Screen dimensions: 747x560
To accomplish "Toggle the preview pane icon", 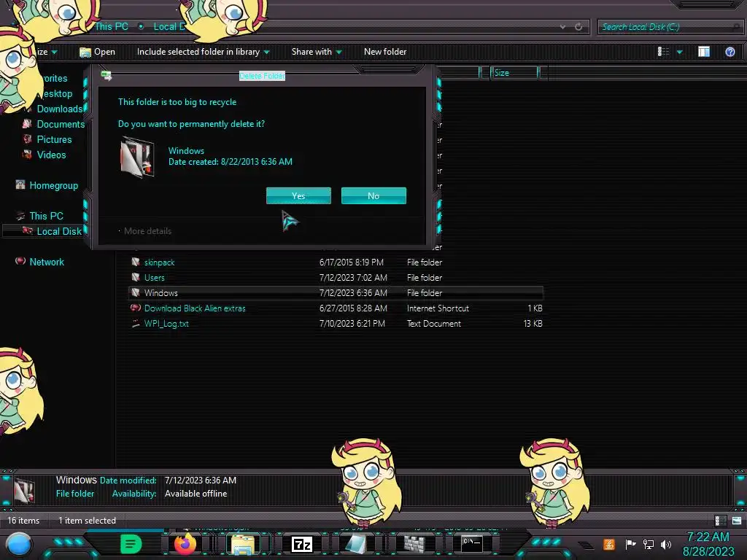I will point(704,52).
